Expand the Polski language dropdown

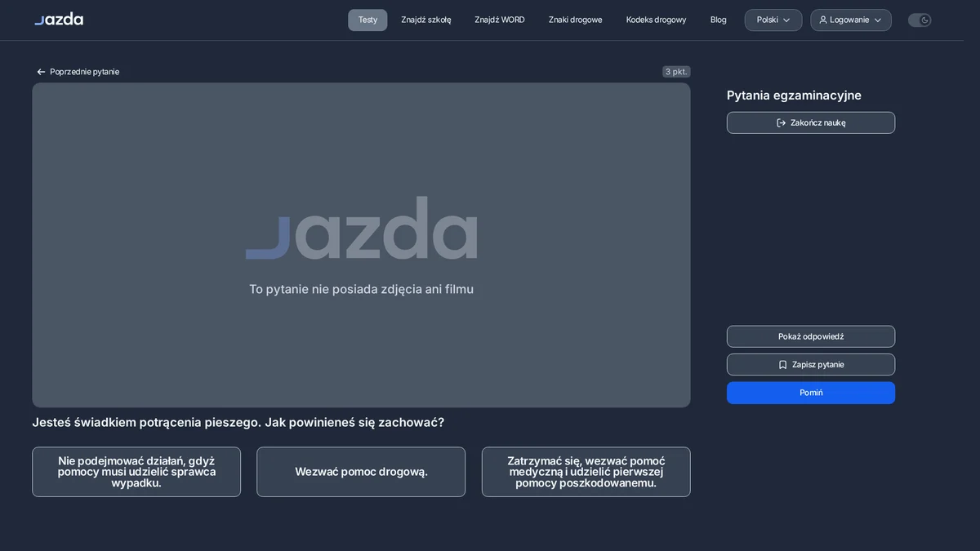773,20
